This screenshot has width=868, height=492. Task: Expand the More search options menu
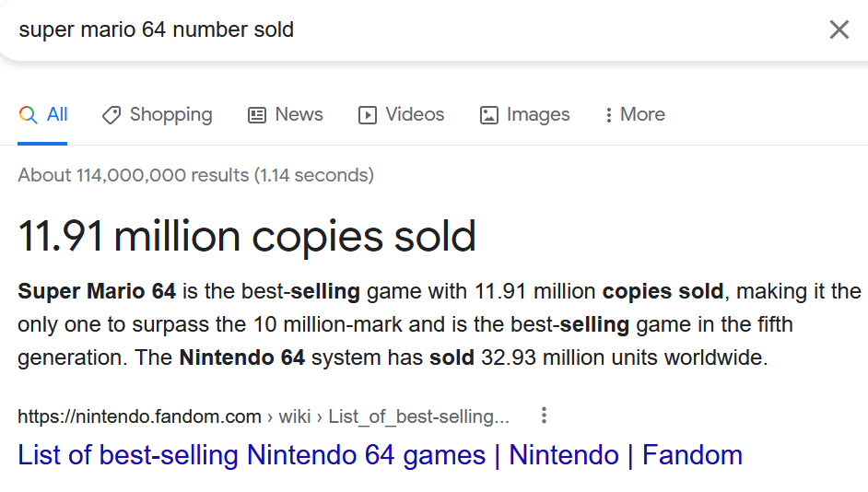coord(642,114)
